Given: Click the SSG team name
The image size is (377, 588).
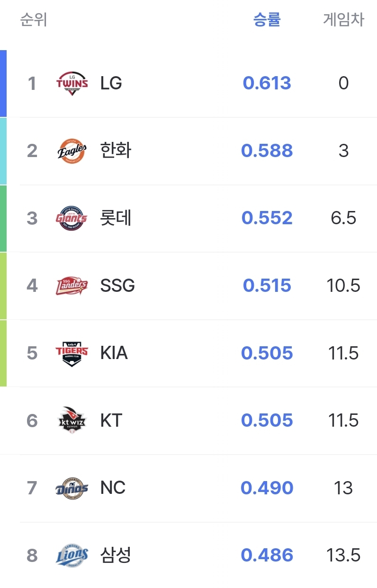Looking at the screenshot, I should (x=117, y=286).
